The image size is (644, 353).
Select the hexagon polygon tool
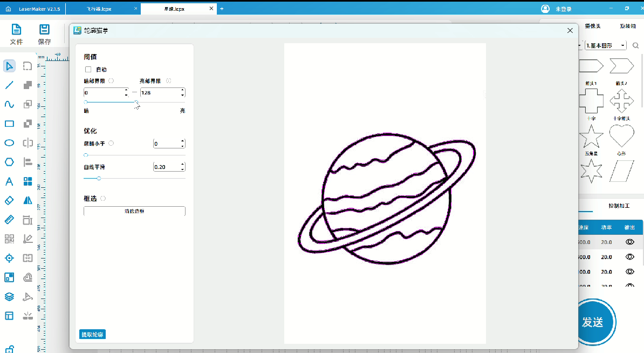pyautogui.click(x=9, y=162)
